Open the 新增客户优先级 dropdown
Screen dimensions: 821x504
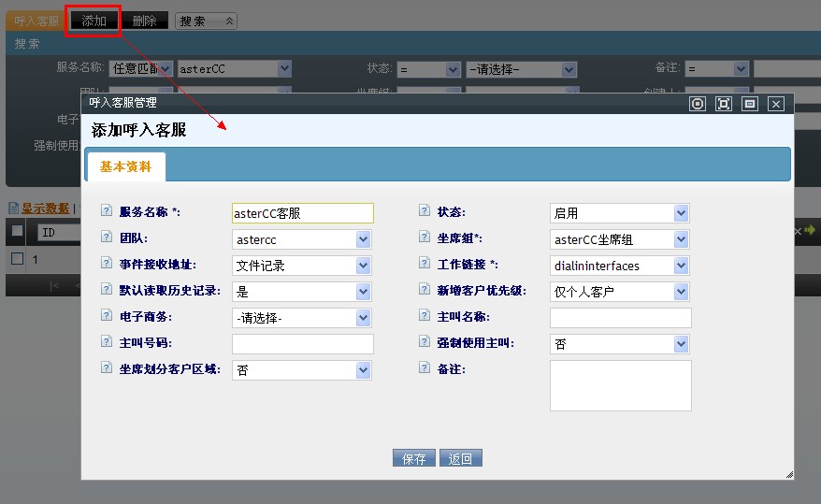point(619,292)
